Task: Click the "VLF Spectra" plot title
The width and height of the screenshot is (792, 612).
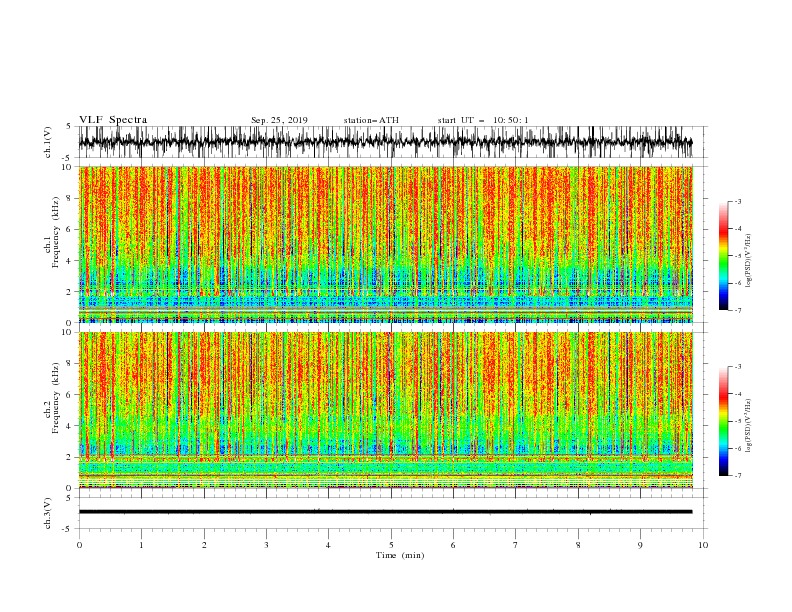Action: [113, 120]
